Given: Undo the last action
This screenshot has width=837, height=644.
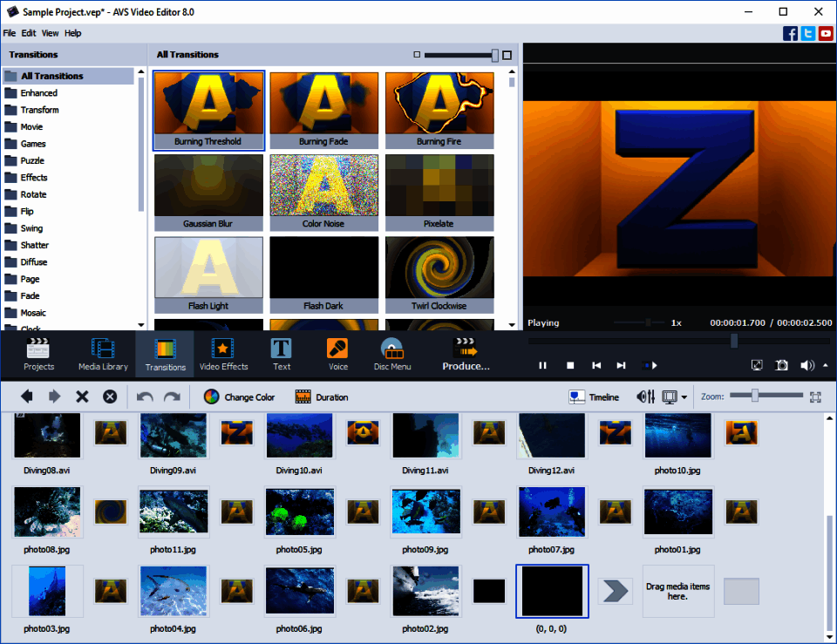Looking at the screenshot, I should [x=145, y=397].
